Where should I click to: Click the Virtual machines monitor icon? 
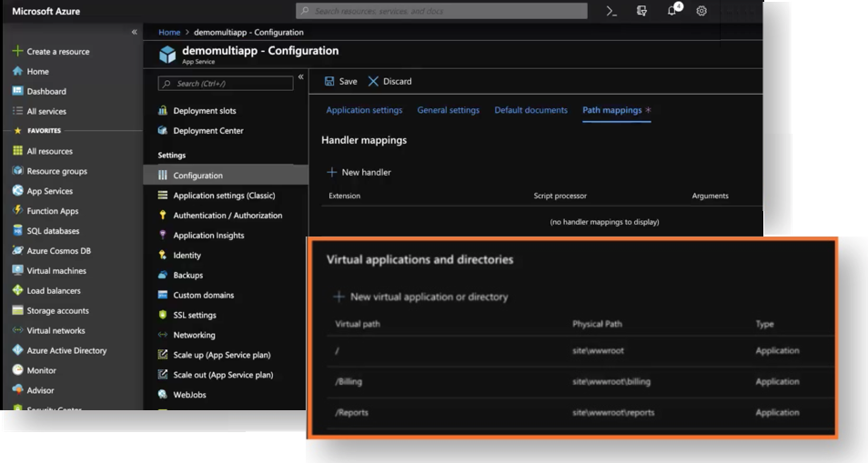pos(17,270)
